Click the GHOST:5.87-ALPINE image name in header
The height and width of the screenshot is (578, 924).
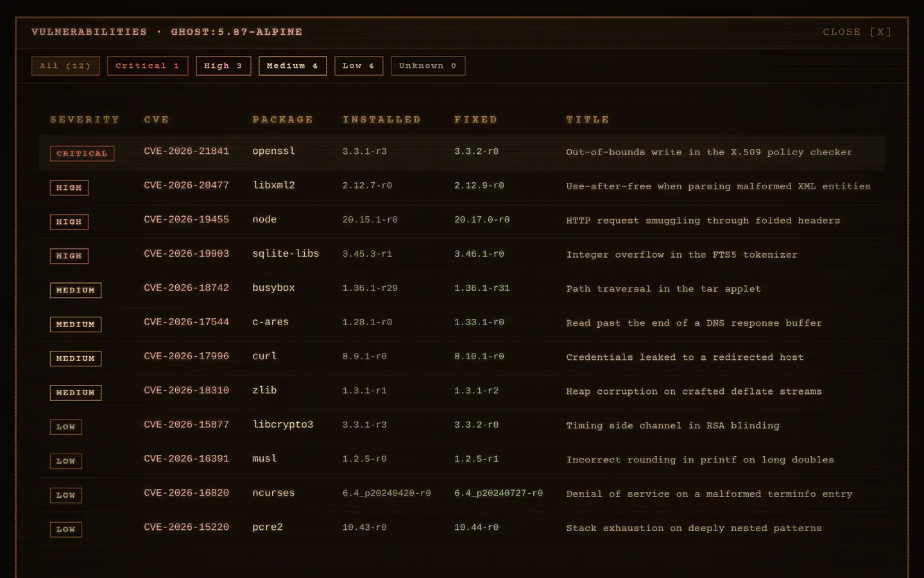point(237,32)
